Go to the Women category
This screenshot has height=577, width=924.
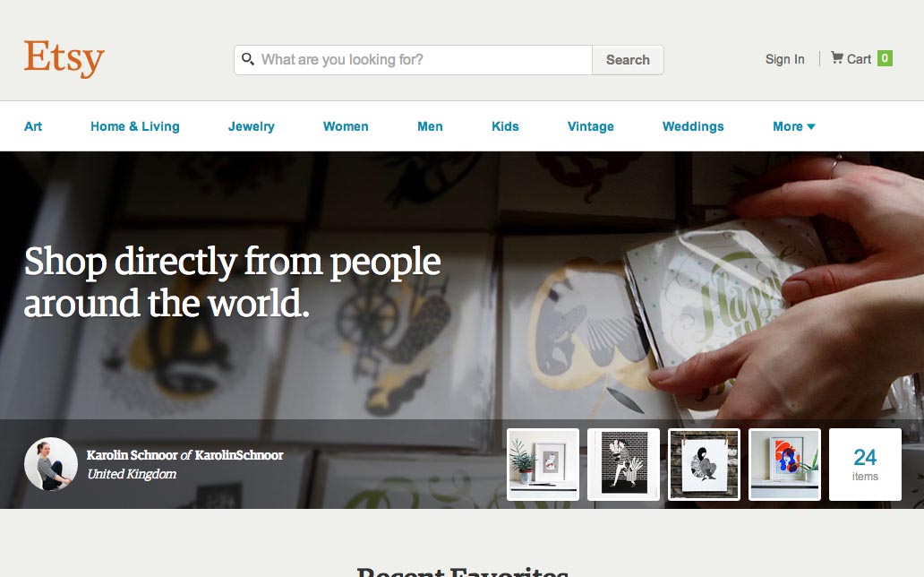coord(346,126)
